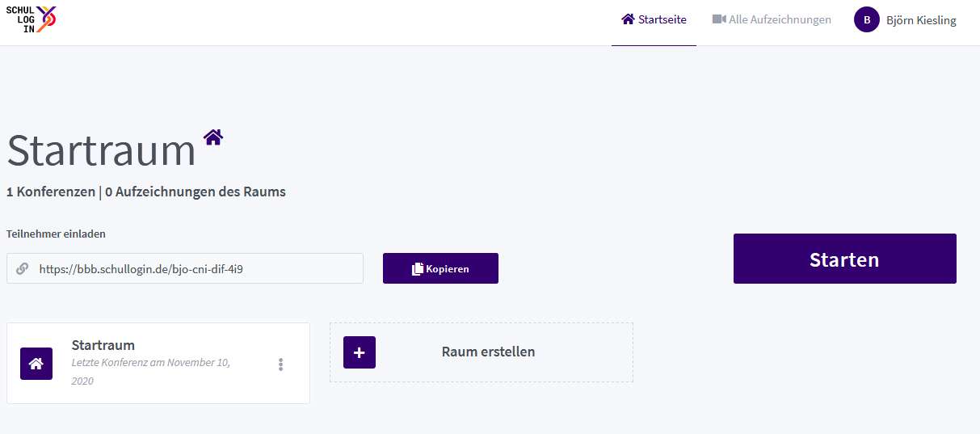The height and width of the screenshot is (434, 980).
Task: Start the conference with Starten button
Action: pos(844,259)
